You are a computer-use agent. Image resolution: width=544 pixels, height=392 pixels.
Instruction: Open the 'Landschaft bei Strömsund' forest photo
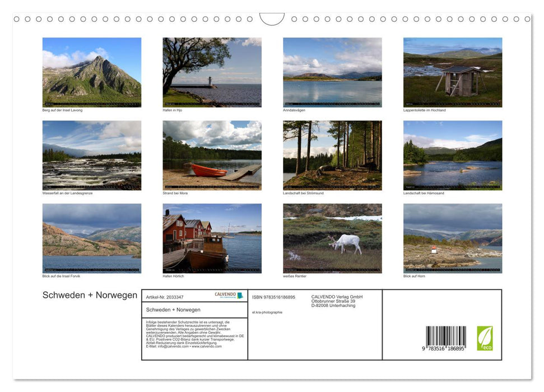pos(332,155)
